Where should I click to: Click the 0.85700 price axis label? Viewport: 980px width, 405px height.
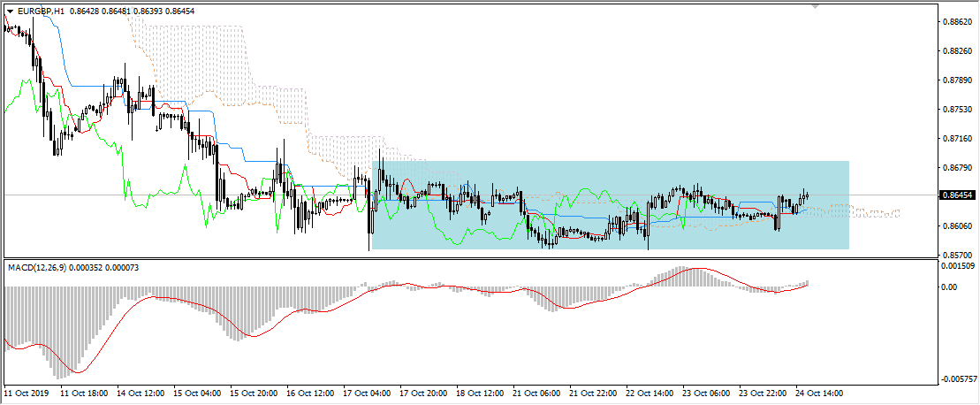click(956, 255)
